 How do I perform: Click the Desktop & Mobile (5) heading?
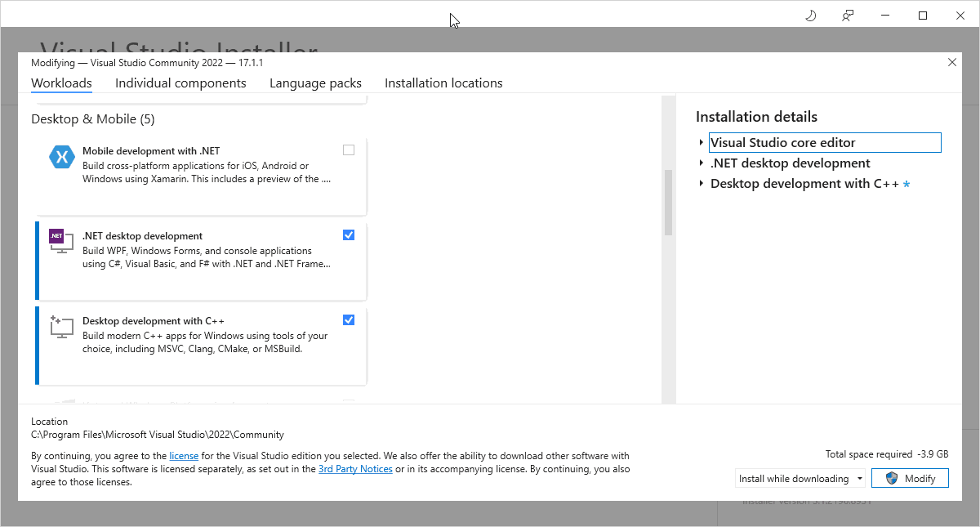tap(93, 119)
